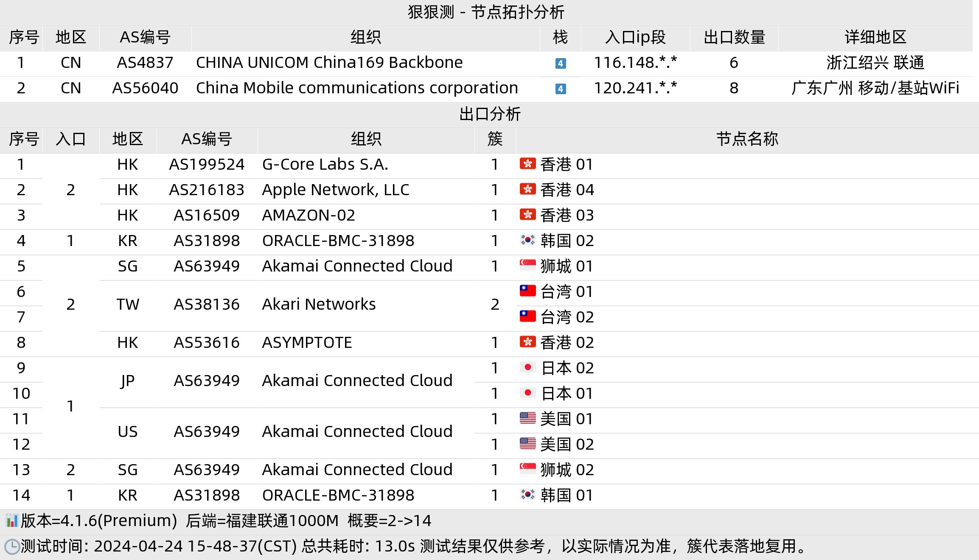Select the 浙江绍兴 联通 region cell
The width and height of the screenshot is (979, 560).
coord(875,63)
